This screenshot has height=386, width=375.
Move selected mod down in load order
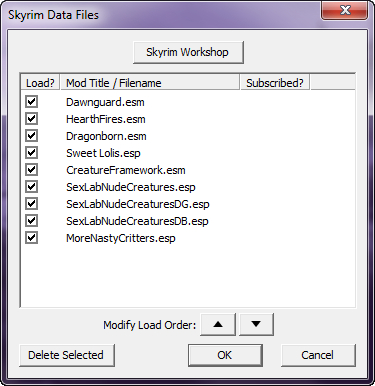(256, 324)
